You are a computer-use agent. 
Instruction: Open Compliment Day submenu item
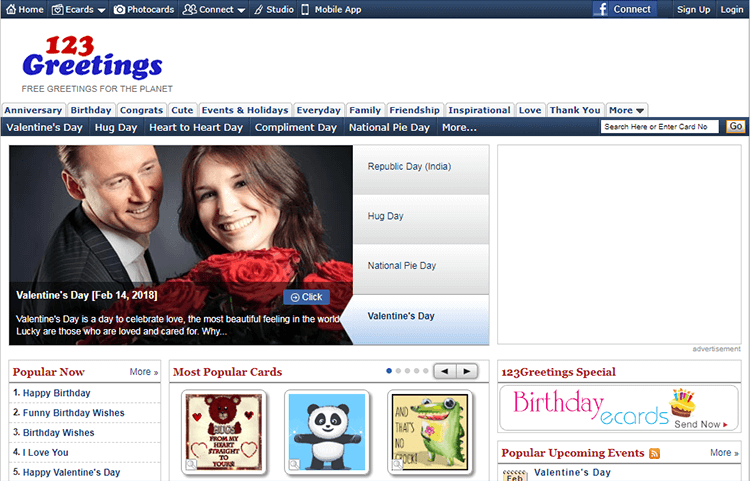[x=296, y=128]
